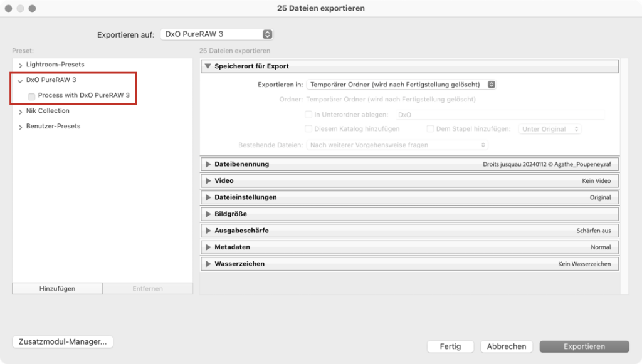Click the 'Original' file settings value

[600, 197]
